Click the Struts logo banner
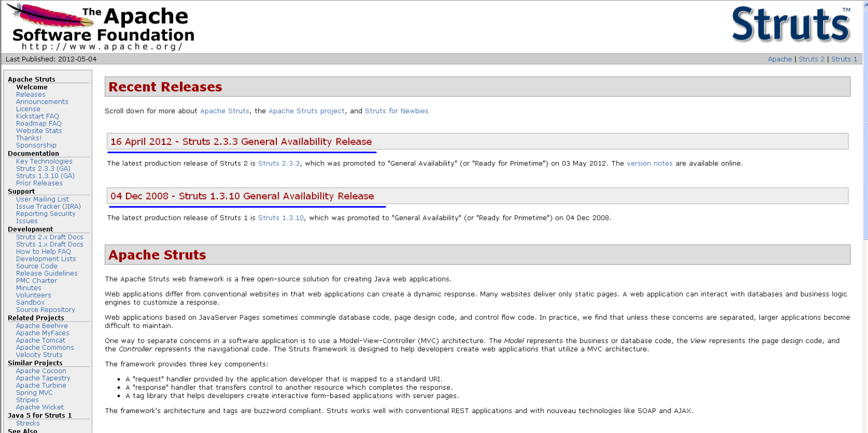This screenshot has height=433, width=868. (791, 24)
